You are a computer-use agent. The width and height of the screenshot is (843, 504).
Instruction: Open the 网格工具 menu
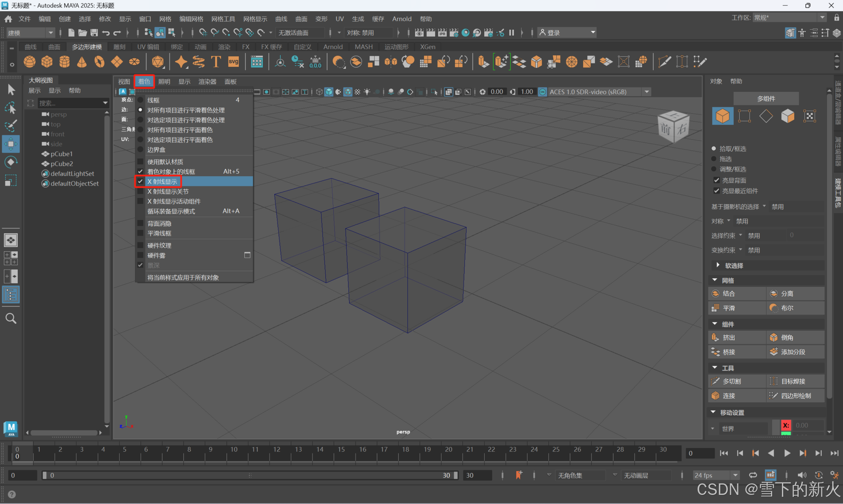pos(223,19)
